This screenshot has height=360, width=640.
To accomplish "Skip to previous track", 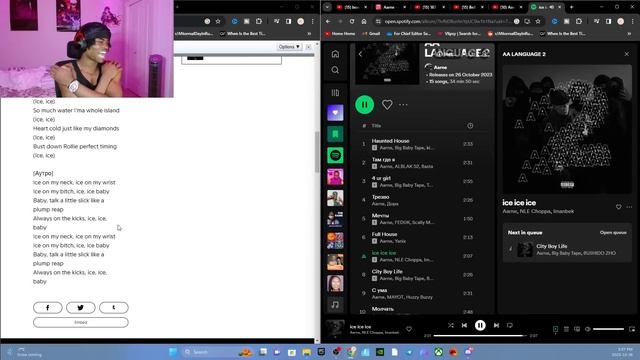I will pos(464,325).
